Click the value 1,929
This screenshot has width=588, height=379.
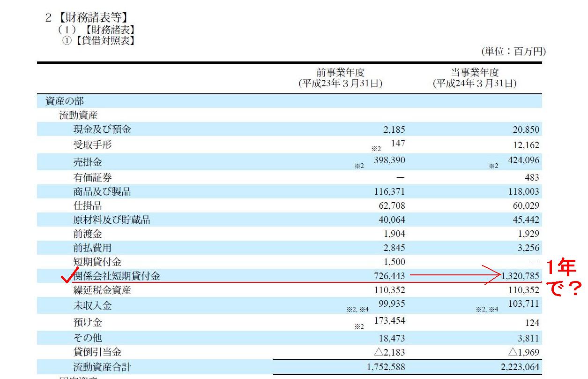(528, 234)
